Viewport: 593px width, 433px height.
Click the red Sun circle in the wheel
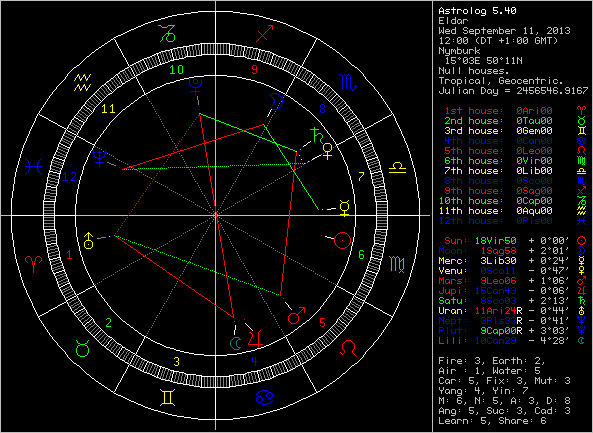tap(343, 240)
